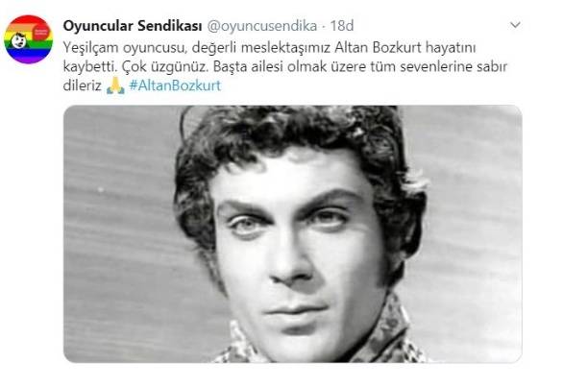Viewport: 588px width, 387px height.
Task: Enlarge the attached black-and-white portrait photo
Action: [292, 233]
